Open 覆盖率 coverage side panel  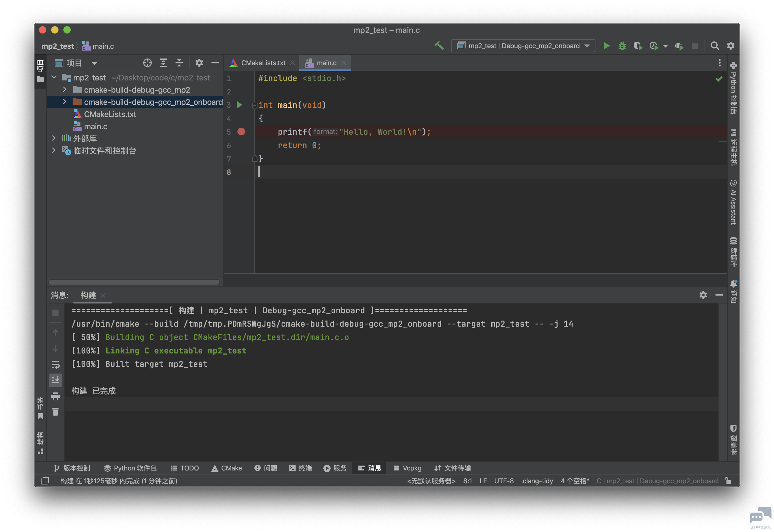pyautogui.click(x=733, y=440)
